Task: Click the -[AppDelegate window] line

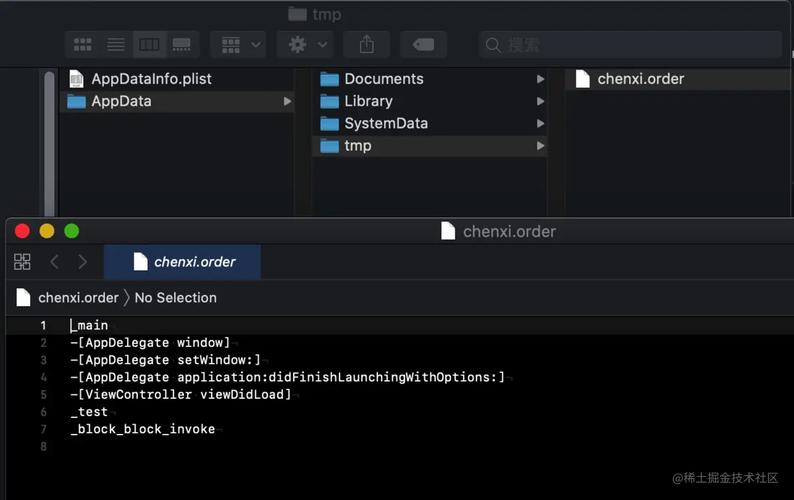Action: click(x=150, y=343)
